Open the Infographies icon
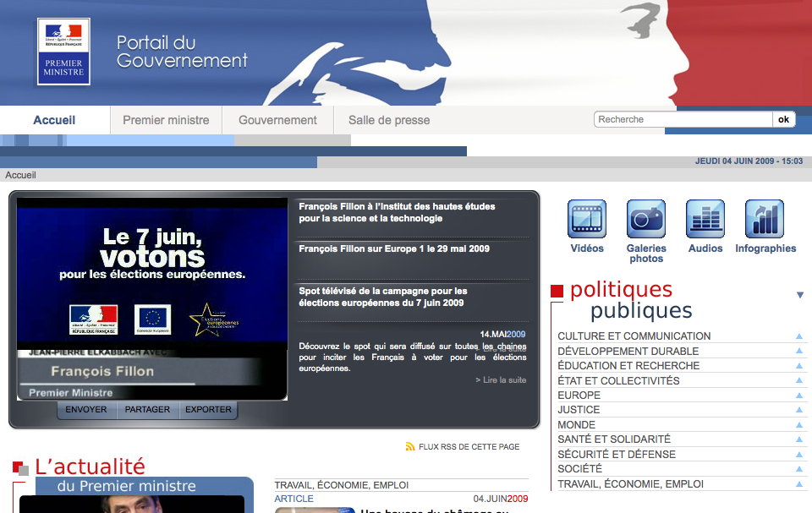Screen dimensions: 812x513 pyautogui.click(x=764, y=221)
